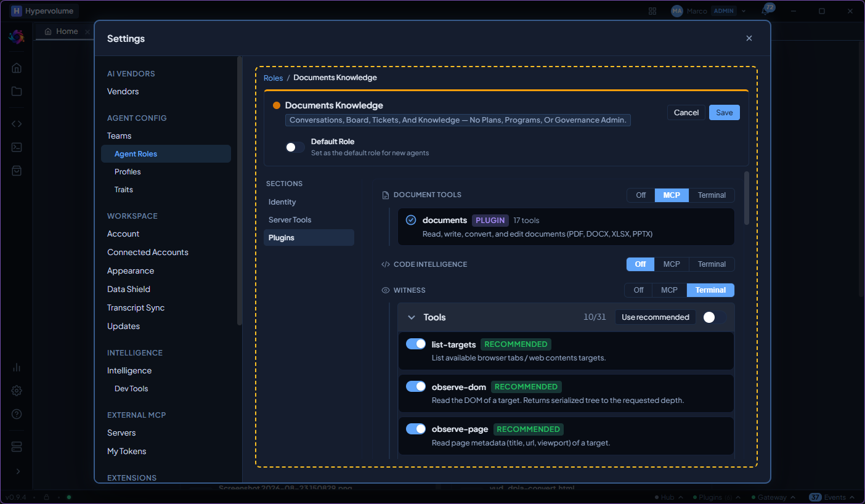Set Code Intelligence mode to Terminal
The width and height of the screenshot is (865, 504).
712,264
